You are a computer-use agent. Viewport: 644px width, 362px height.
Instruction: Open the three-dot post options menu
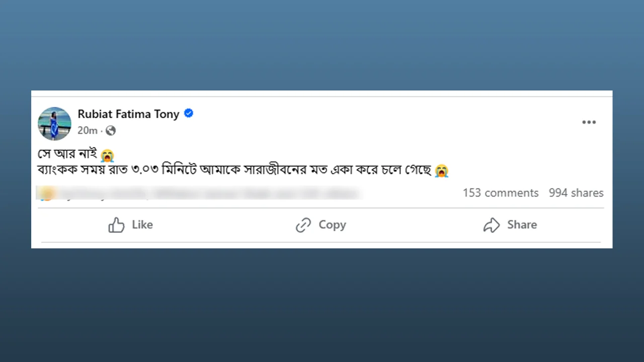click(589, 122)
